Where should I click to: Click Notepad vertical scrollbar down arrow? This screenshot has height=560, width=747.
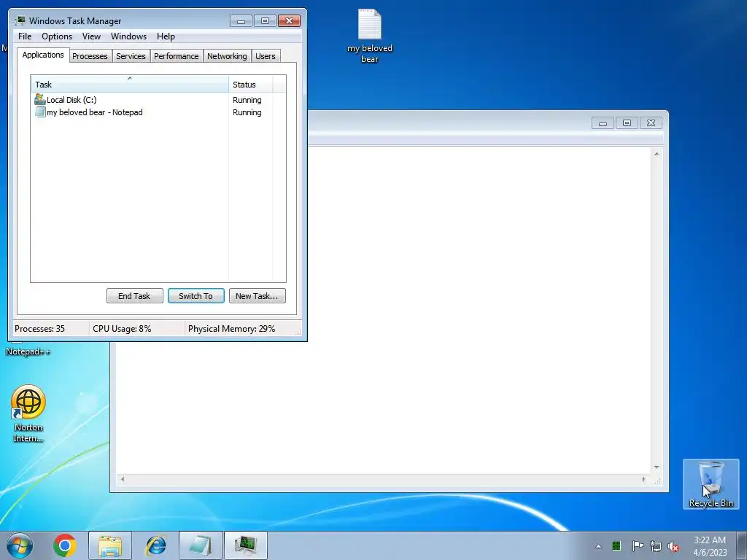[x=657, y=467]
